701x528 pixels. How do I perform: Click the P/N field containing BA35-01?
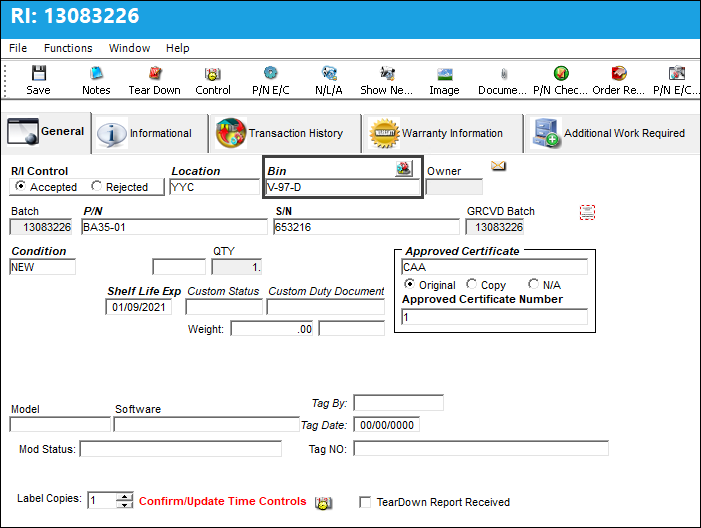coord(174,227)
